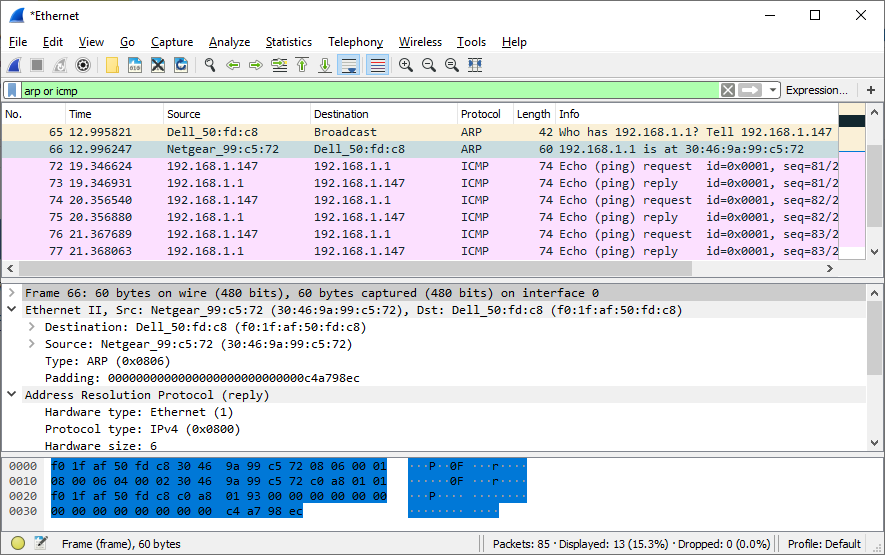Click the Zoom in icon
The height and width of the screenshot is (555, 885).
(x=406, y=65)
